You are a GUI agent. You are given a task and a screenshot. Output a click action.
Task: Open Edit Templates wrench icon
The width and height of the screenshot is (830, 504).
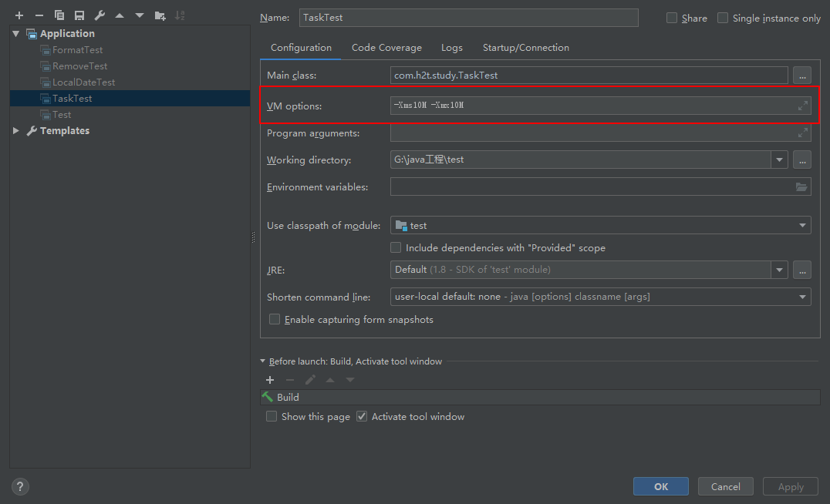pyautogui.click(x=100, y=15)
